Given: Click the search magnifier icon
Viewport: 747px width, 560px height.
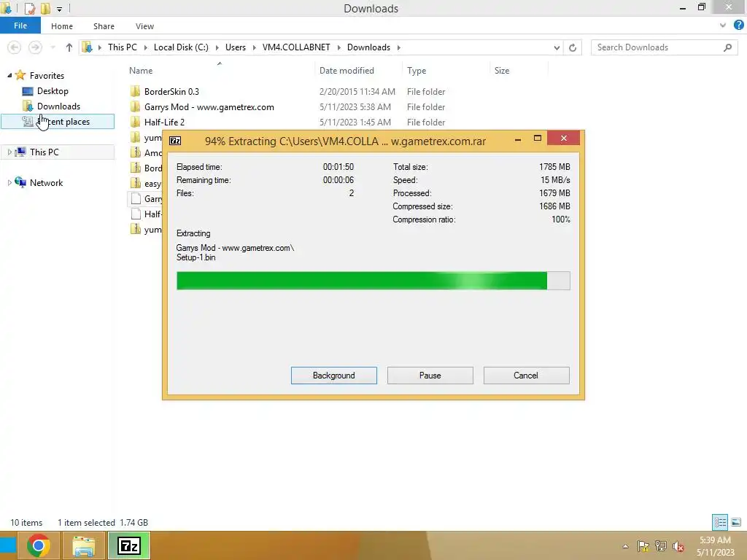Looking at the screenshot, I should point(727,47).
